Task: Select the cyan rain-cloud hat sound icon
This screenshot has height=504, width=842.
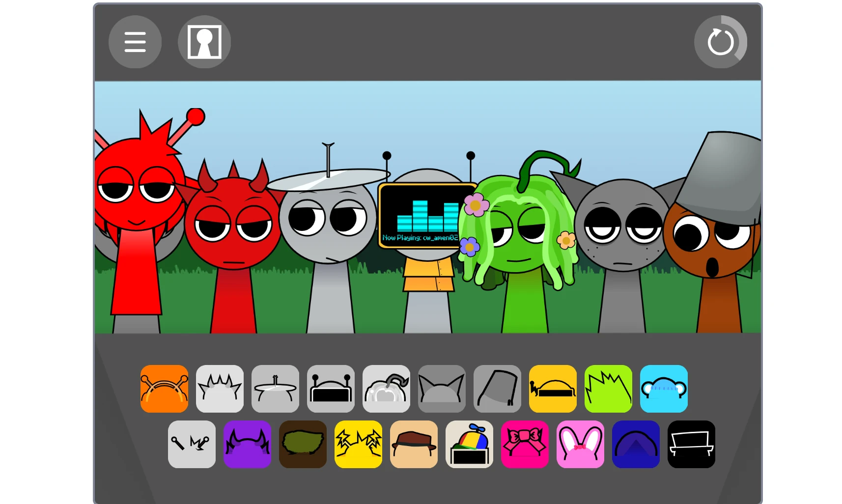Action: click(664, 389)
